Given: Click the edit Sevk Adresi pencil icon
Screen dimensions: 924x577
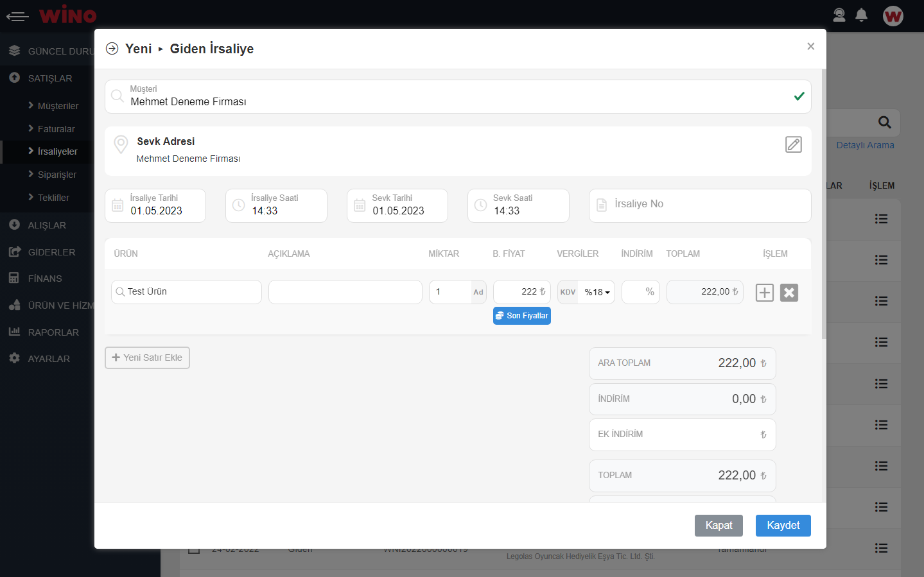Looking at the screenshot, I should point(793,144).
